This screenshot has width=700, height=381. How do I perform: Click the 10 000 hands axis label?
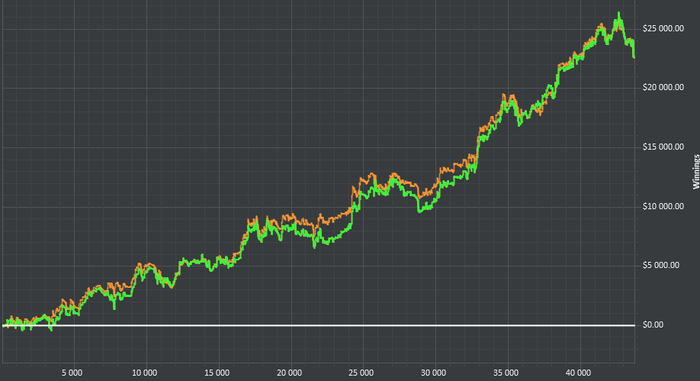tap(145, 373)
